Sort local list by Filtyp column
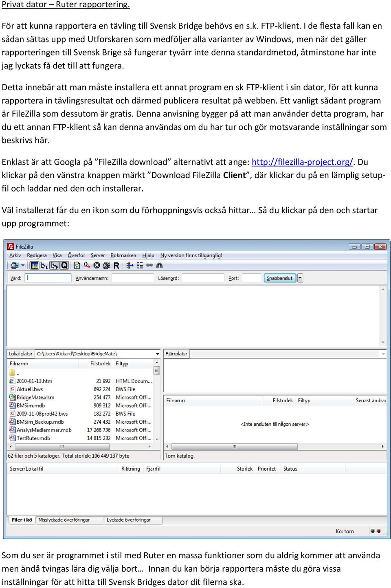This screenshot has height=588, width=391. coord(133,363)
